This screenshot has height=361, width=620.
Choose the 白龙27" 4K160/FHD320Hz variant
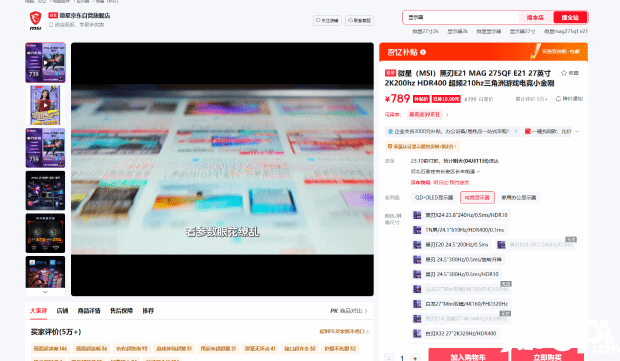coord(461,304)
